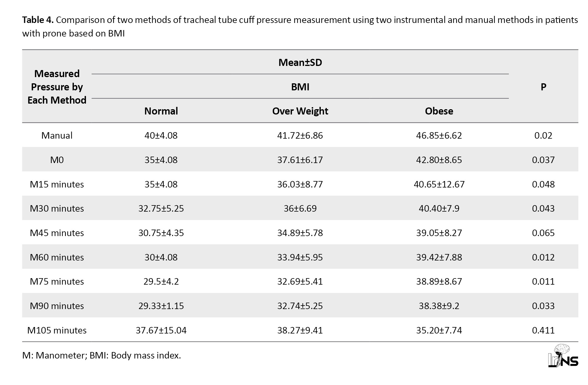
Task: Click the 0.411 P value cell
Action: [543, 330]
